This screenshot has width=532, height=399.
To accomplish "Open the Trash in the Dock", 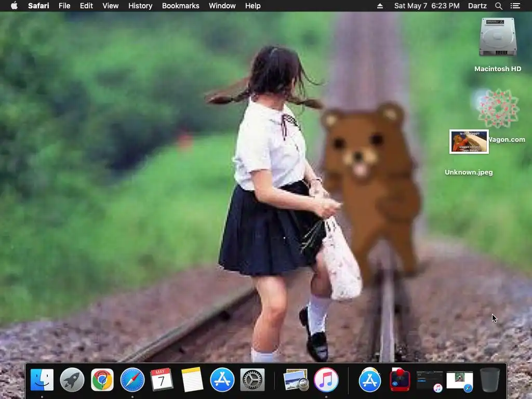I will click(490, 380).
